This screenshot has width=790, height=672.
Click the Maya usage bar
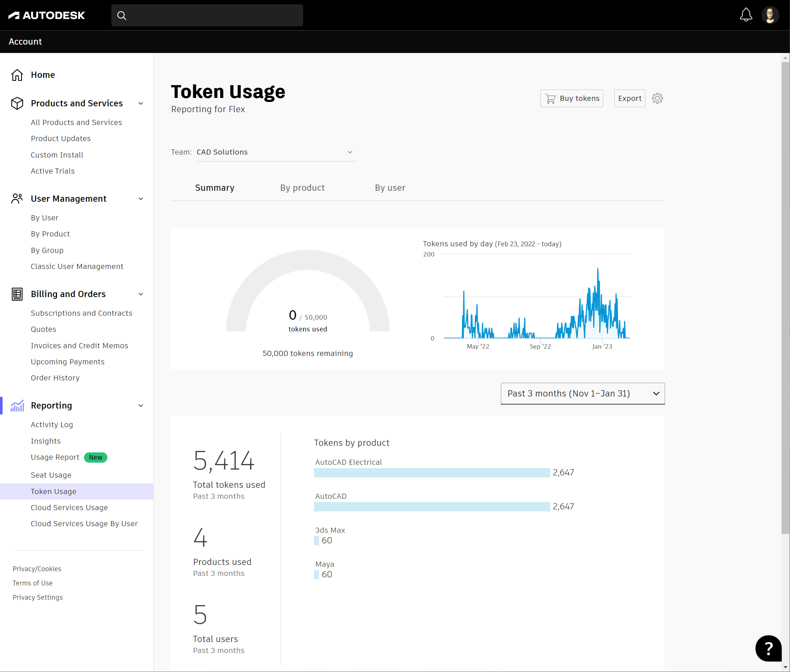[x=316, y=574]
